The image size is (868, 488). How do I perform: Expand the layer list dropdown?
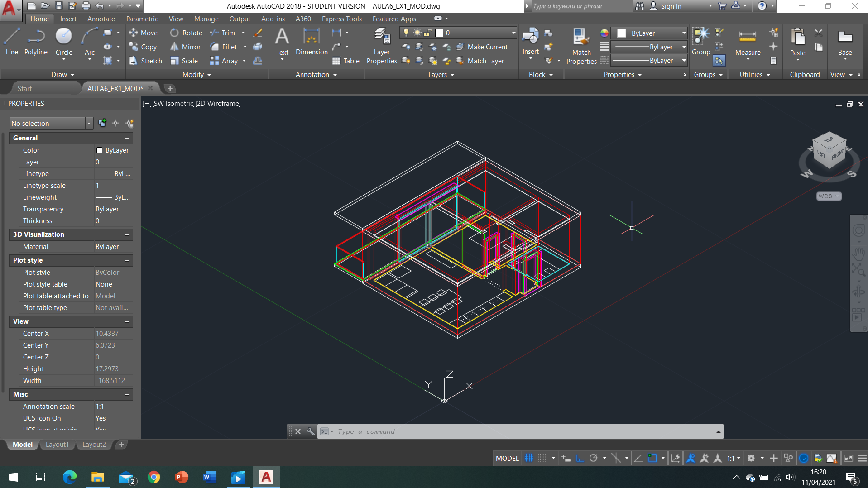coord(513,33)
